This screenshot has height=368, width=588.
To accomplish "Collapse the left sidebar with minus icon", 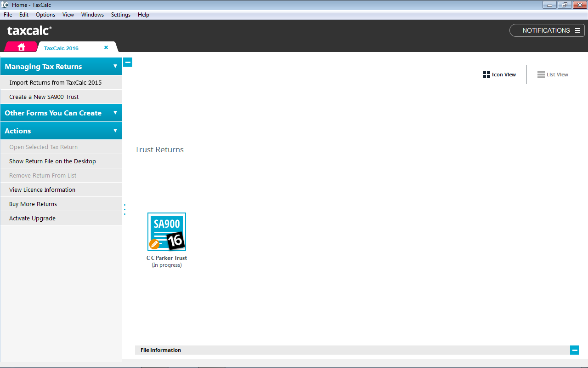I will coord(128,62).
